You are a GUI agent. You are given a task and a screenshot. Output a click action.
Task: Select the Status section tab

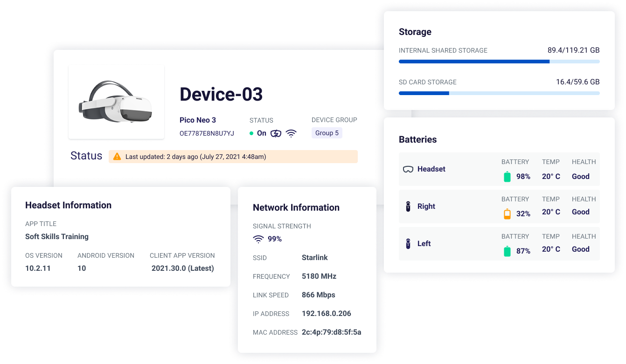(86, 156)
